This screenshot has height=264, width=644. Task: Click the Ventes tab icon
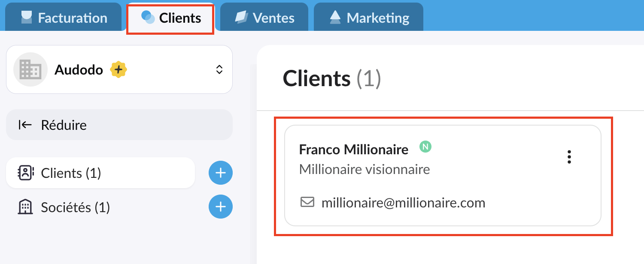241,17
